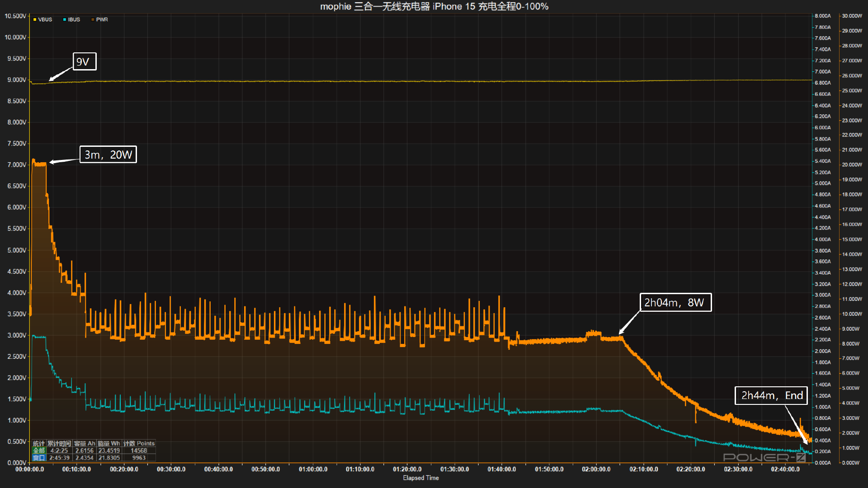Click the 能量 Wh column header

109,443
